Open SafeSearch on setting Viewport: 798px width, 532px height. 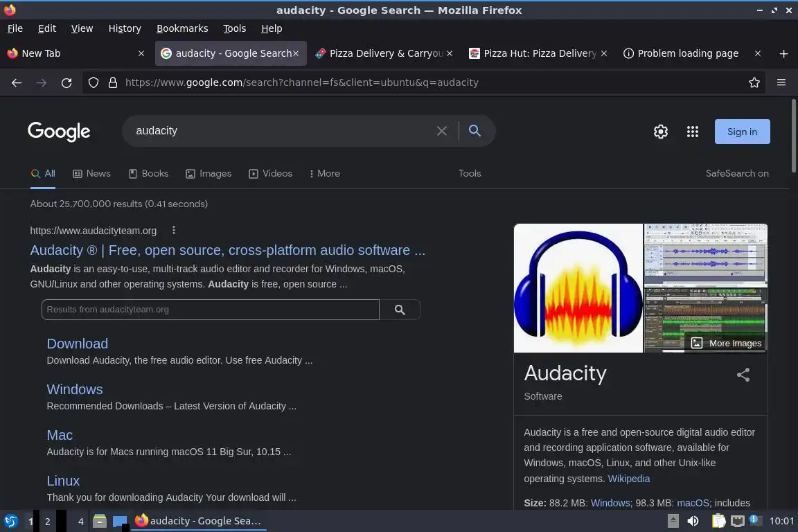(737, 174)
